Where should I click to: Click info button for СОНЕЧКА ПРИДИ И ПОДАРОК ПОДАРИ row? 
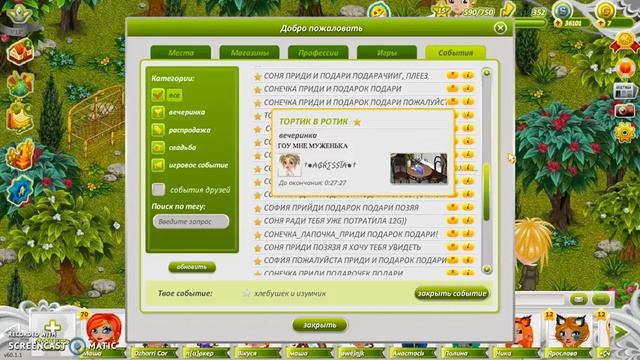point(468,89)
